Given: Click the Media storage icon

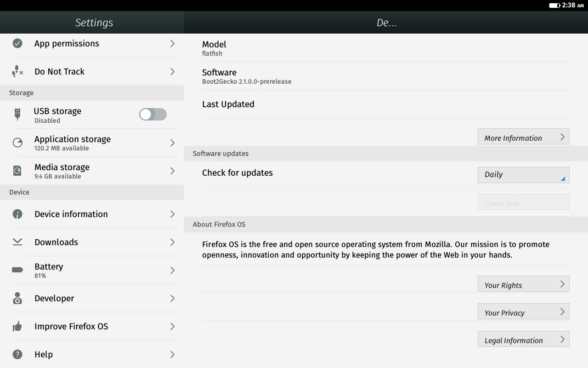Looking at the screenshot, I should pyautogui.click(x=17, y=171).
